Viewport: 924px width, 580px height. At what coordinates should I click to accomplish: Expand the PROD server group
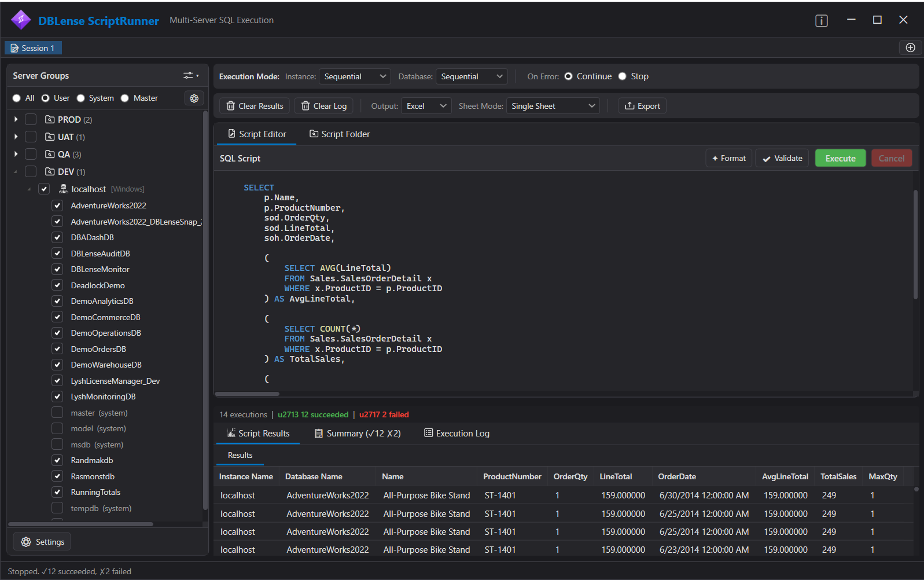16,119
